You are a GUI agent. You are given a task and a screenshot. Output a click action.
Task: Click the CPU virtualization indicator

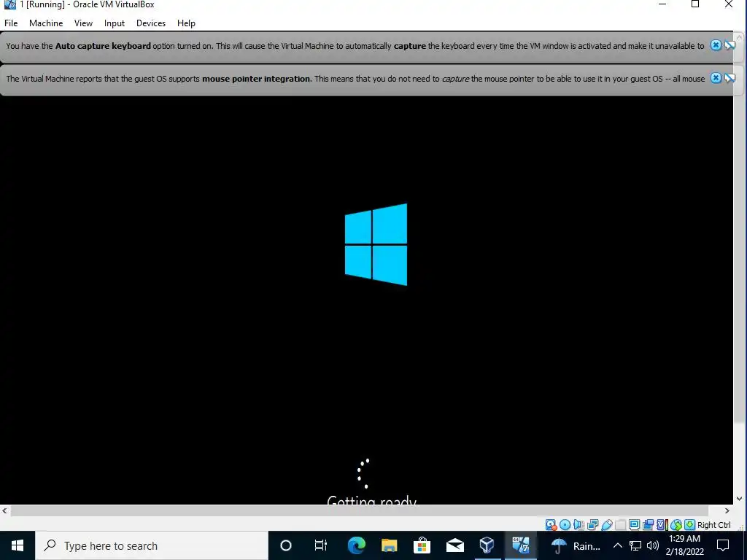tap(662, 525)
